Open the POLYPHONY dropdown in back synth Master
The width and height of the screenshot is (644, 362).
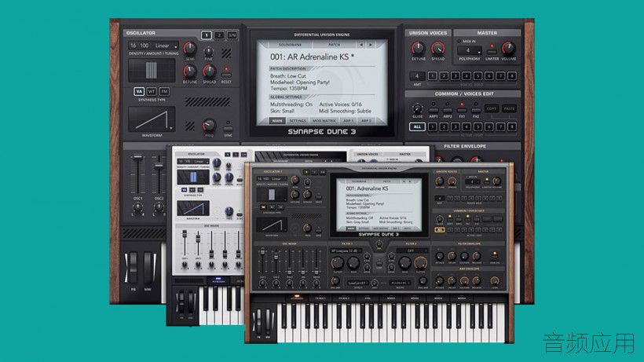pos(470,50)
